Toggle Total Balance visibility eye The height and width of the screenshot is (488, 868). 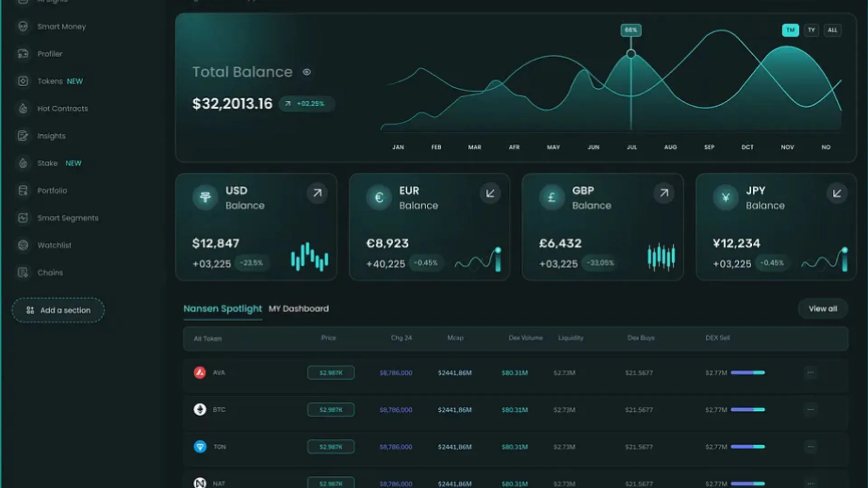pos(307,72)
